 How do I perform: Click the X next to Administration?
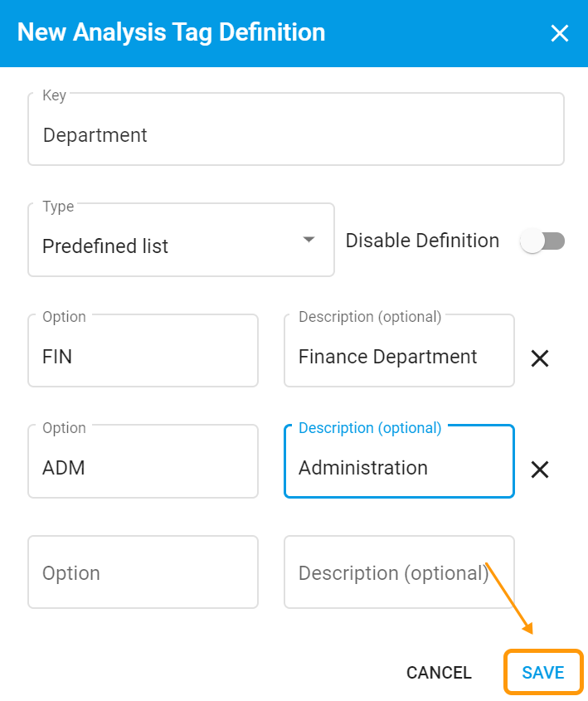click(x=540, y=469)
